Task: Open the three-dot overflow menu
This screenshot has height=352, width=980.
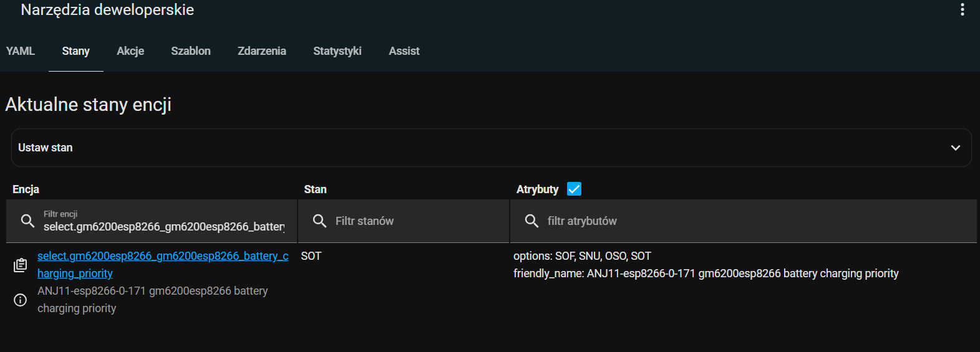Action: coord(962,9)
